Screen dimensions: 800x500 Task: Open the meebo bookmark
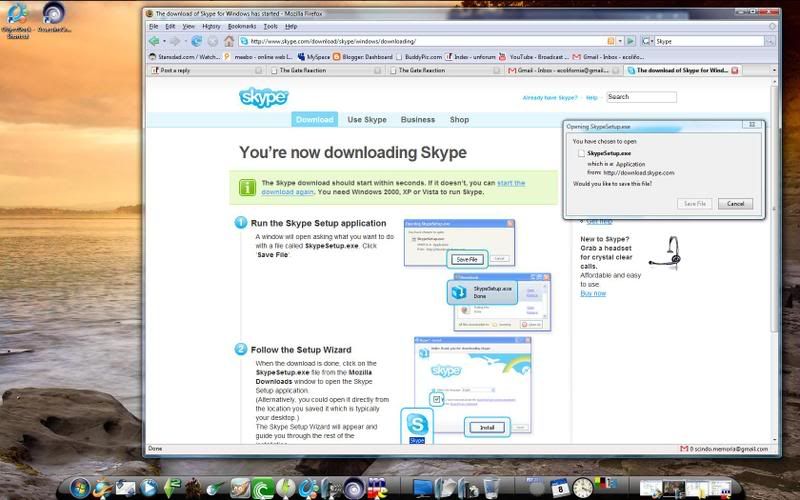(259, 57)
